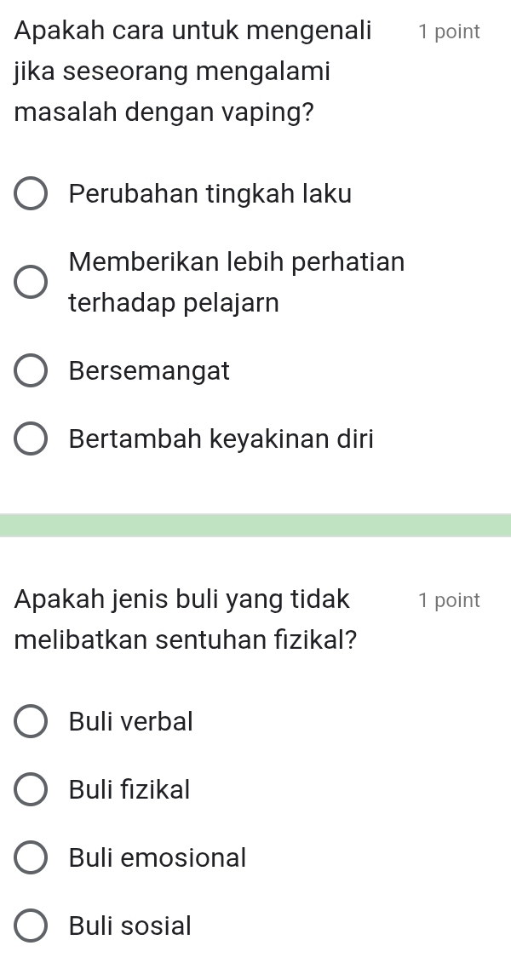This screenshot has width=511, height=980.
Task: Click the "Buli emosional" answer label
Action: [x=158, y=858]
